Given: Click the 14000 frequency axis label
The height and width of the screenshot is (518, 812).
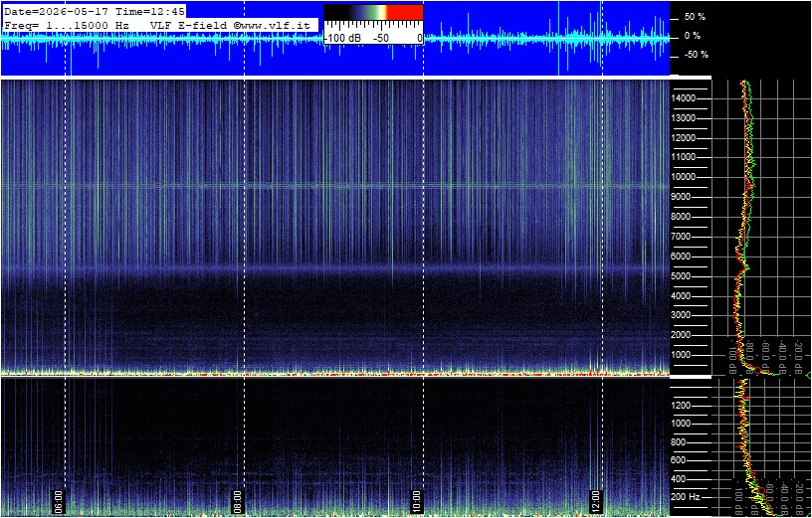Looking at the screenshot, I should 684,98.
